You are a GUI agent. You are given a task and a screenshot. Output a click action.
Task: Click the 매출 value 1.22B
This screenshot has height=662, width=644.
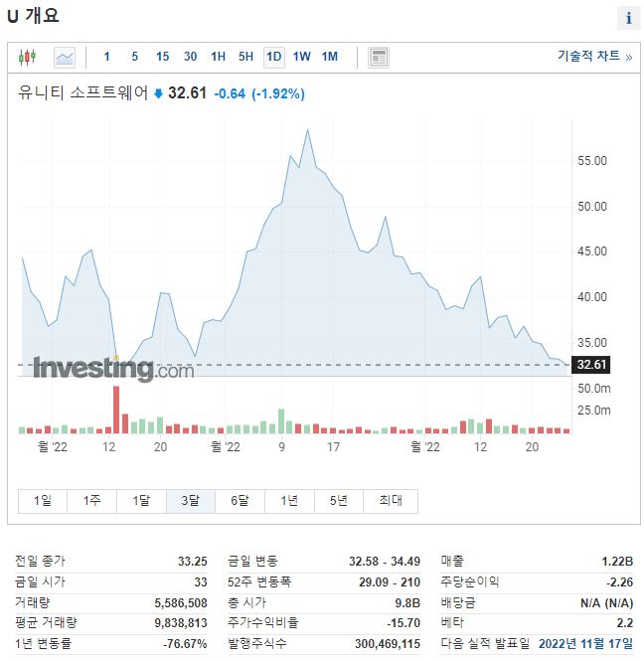[617, 561]
